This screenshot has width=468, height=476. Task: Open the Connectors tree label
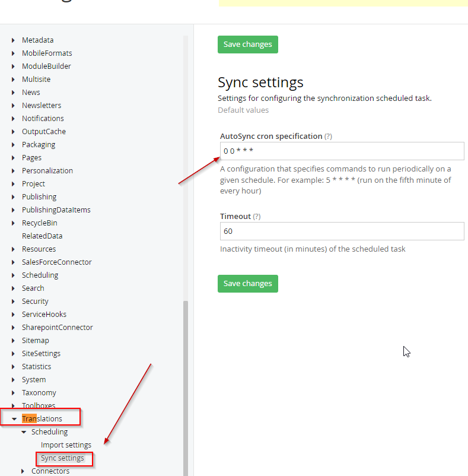[50, 471]
